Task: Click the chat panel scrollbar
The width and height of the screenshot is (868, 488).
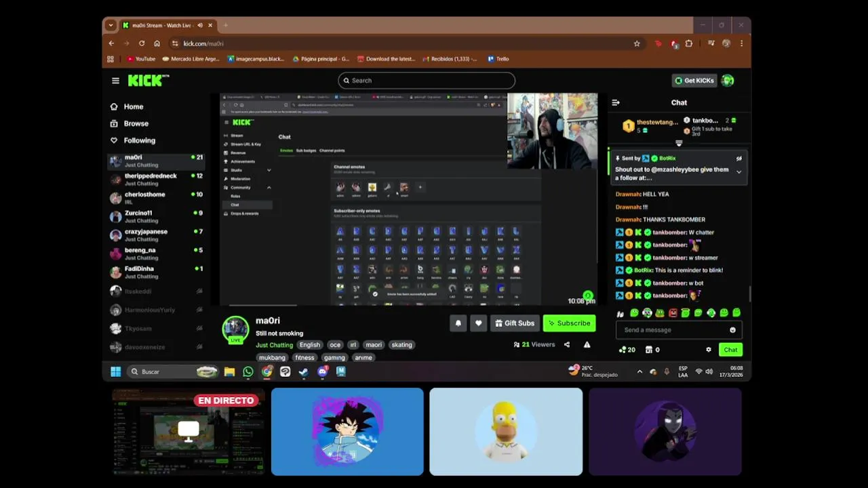Action: click(749, 293)
